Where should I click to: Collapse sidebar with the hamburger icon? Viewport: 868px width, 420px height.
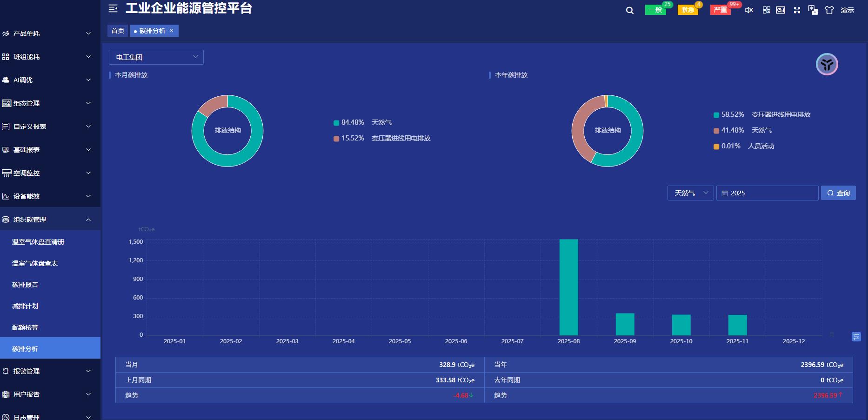113,8
